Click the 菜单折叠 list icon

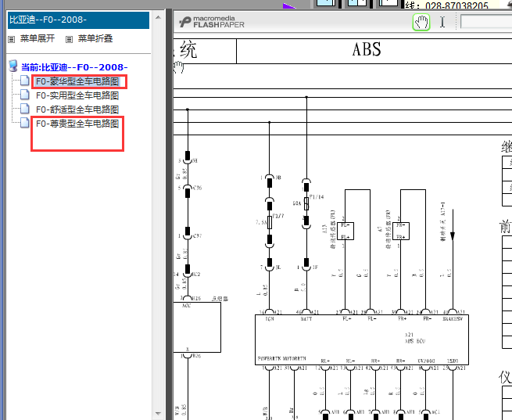click(x=69, y=40)
